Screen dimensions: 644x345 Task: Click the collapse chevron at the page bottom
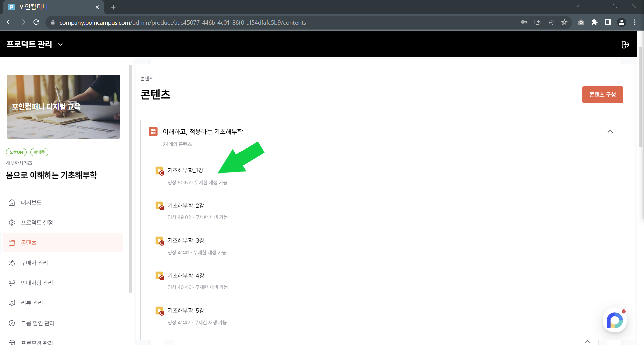588,341
